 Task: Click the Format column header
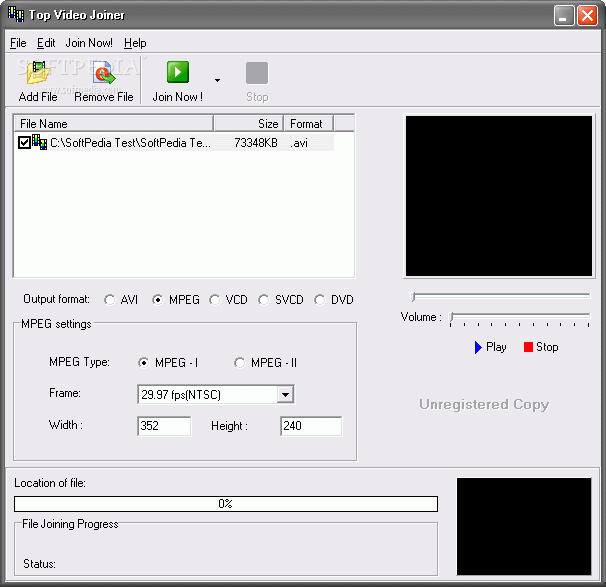(x=308, y=124)
